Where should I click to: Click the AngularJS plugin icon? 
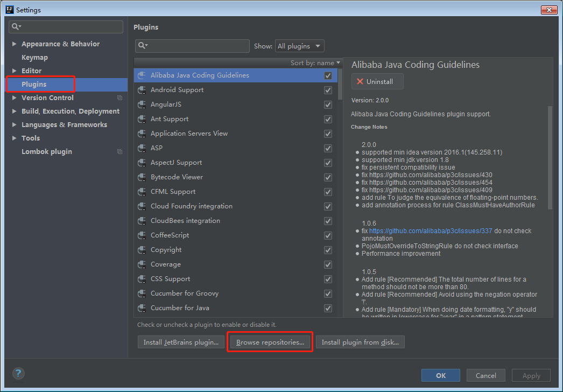click(x=142, y=104)
